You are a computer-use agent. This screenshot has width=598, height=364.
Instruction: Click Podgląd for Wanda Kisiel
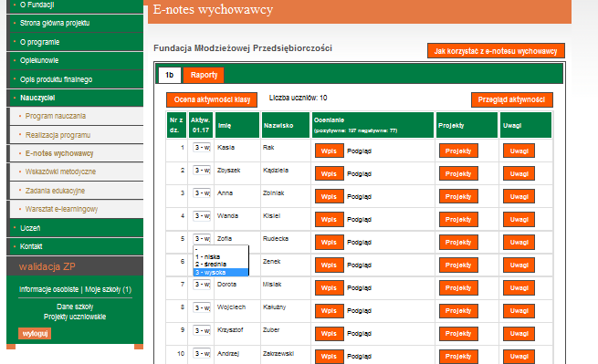360,220
